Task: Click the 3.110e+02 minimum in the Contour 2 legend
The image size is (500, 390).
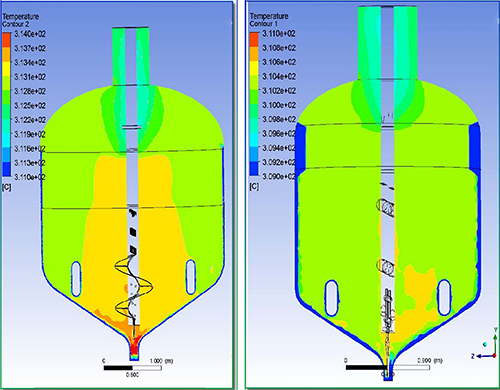Action: pos(30,177)
